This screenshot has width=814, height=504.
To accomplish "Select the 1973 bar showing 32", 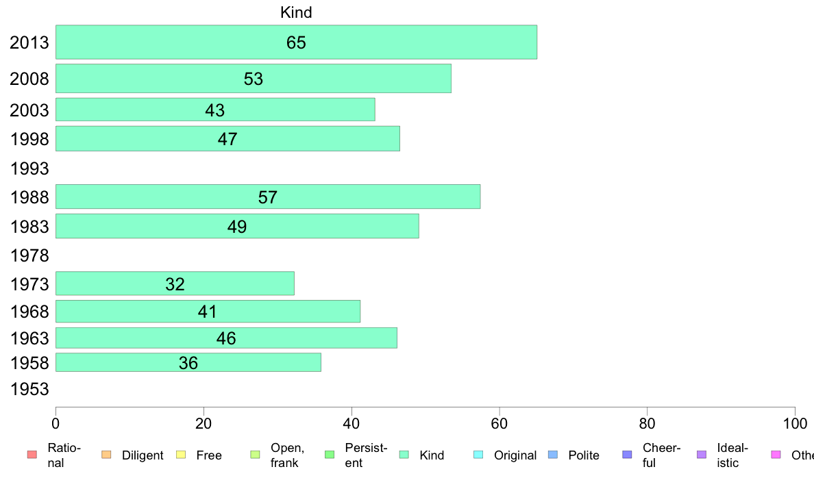I will (175, 283).
